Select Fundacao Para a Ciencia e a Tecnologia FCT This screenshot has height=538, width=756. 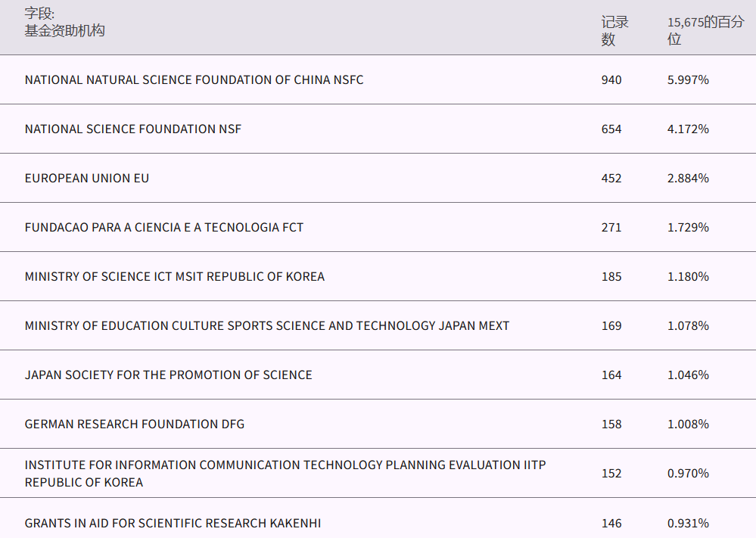tap(164, 227)
